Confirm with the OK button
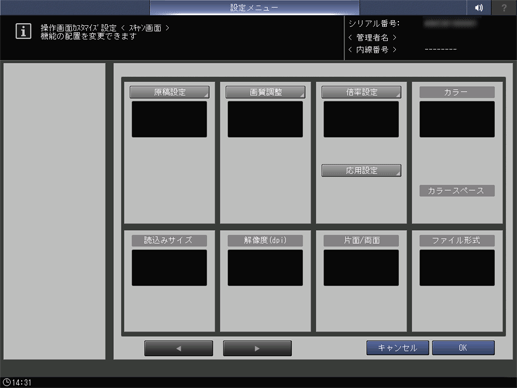 click(x=463, y=348)
